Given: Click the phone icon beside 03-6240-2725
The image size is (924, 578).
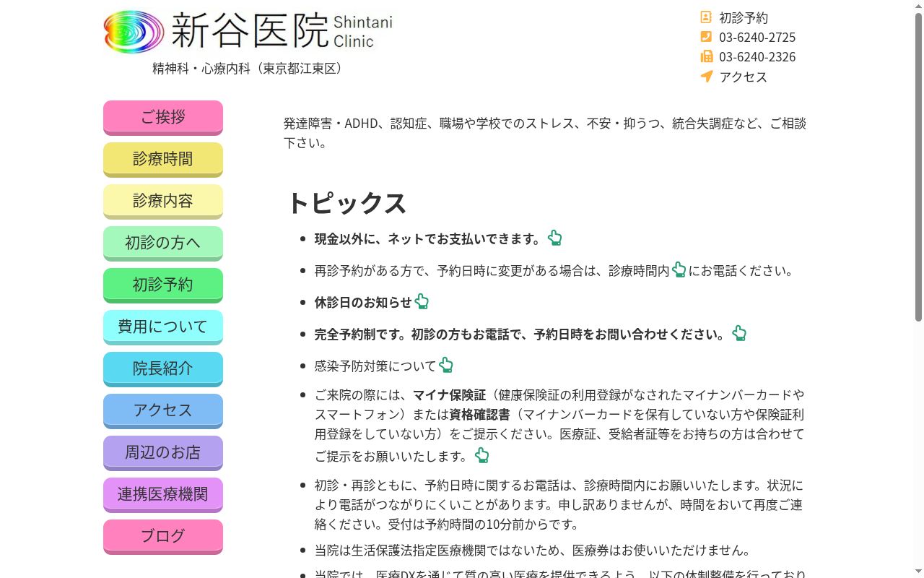Looking at the screenshot, I should (x=706, y=37).
